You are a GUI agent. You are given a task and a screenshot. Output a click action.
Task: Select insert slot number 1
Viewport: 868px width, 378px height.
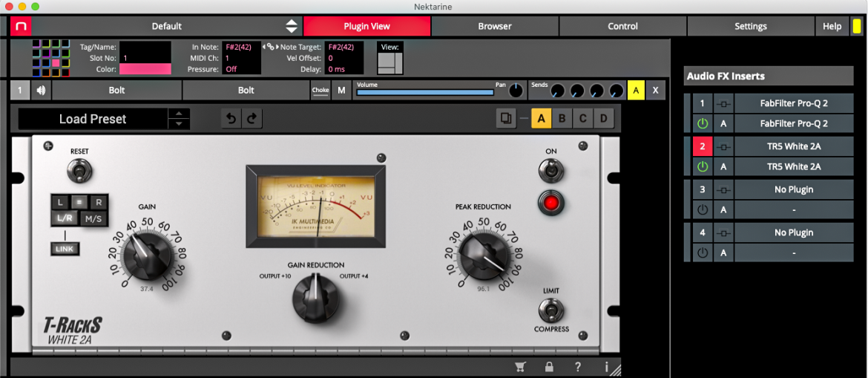click(703, 103)
